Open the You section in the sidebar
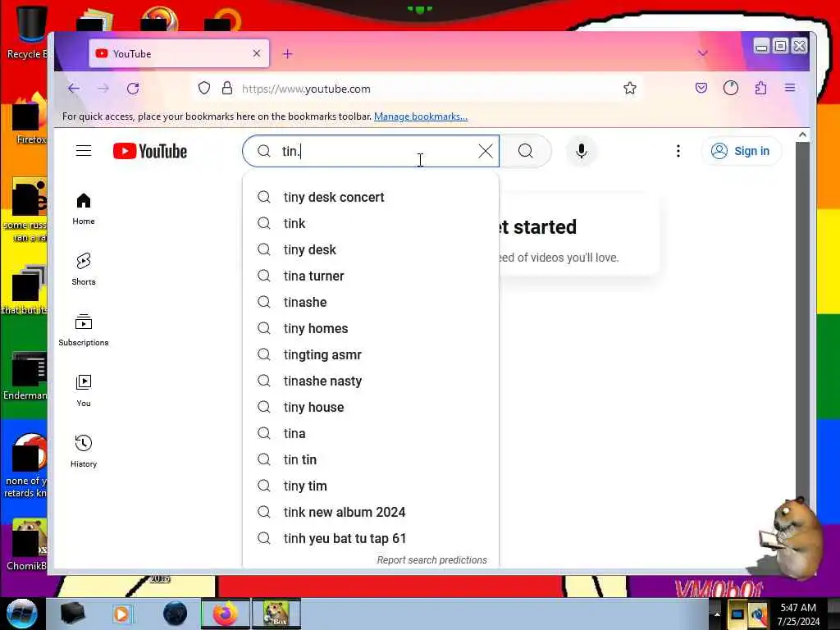Image resolution: width=840 pixels, height=630 pixels. point(84,390)
